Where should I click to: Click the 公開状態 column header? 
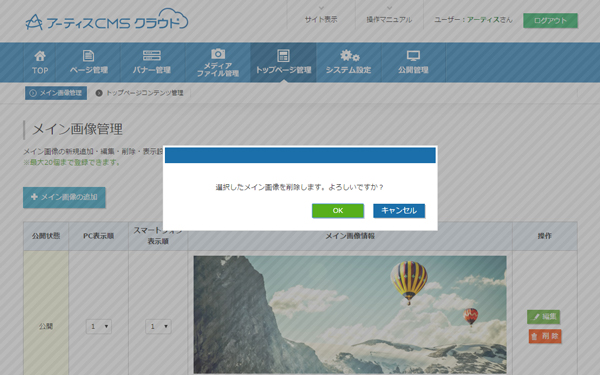point(46,236)
